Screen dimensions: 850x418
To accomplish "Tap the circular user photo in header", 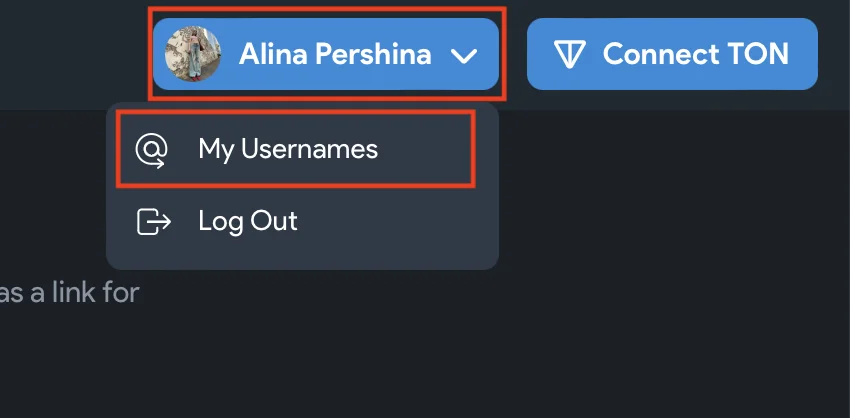I will coord(193,54).
